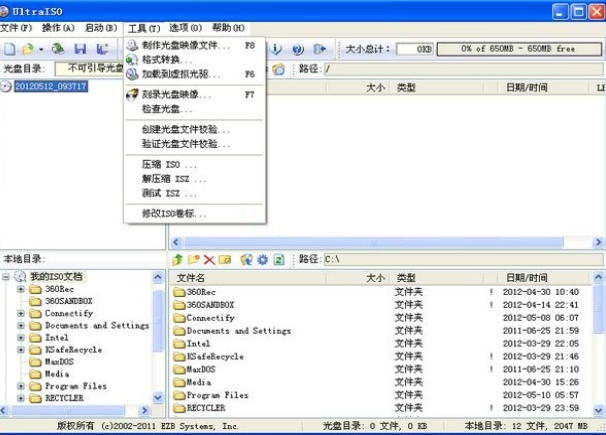The width and height of the screenshot is (606, 435).
Task: Click the Exit toolbar icon
Action: click(x=320, y=49)
